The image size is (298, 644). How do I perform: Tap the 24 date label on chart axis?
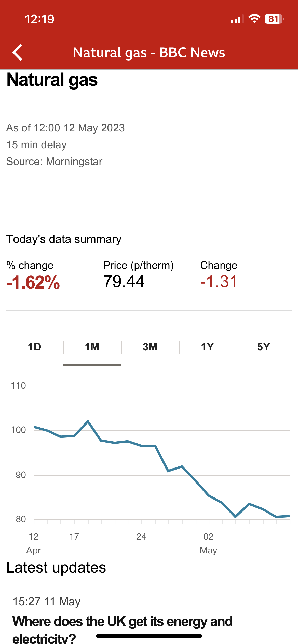click(x=141, y=537)
